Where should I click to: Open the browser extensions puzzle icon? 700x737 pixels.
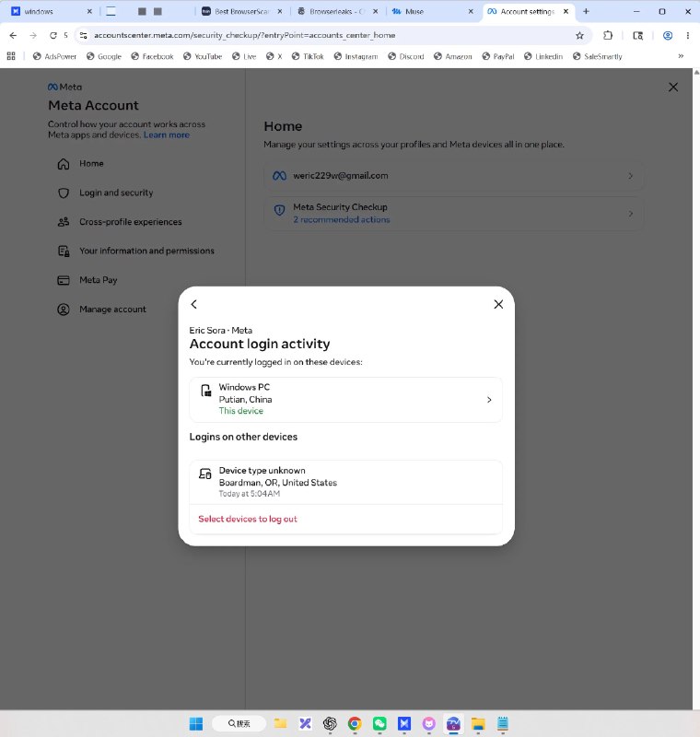click(x=608, y=35)
